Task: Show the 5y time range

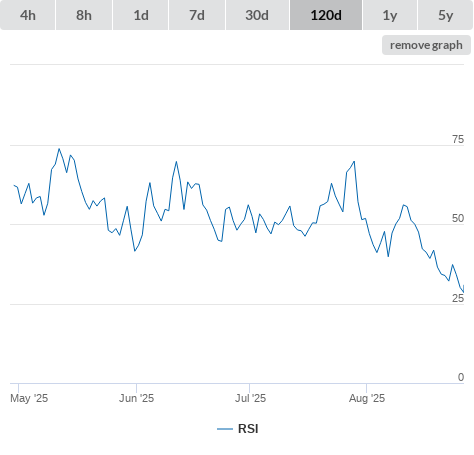Action: tap(445, 15)
